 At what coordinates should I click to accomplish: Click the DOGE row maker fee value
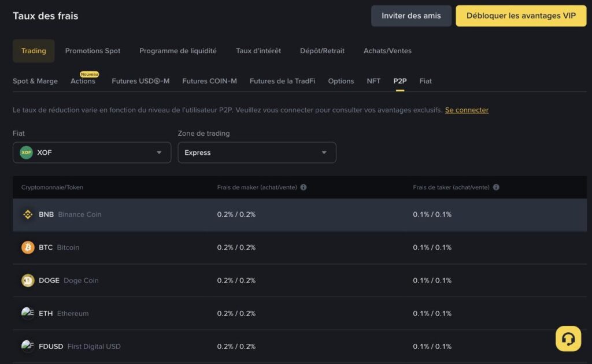(x=236, y=280)
